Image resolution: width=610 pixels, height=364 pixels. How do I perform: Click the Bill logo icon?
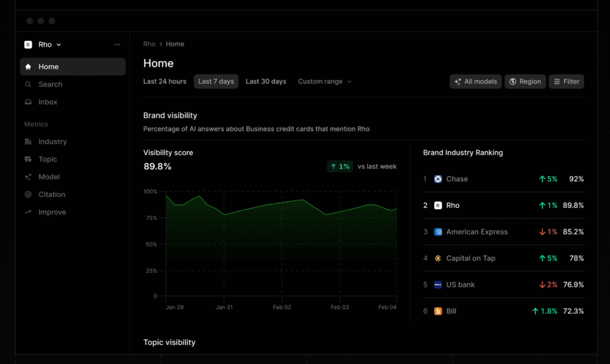[x=438, y=311]
